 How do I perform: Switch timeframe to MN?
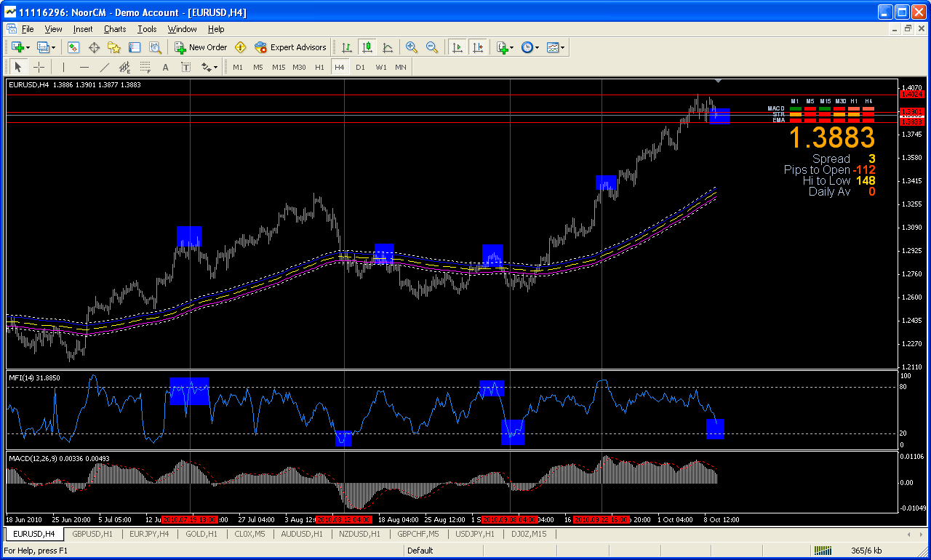point(401,67)
